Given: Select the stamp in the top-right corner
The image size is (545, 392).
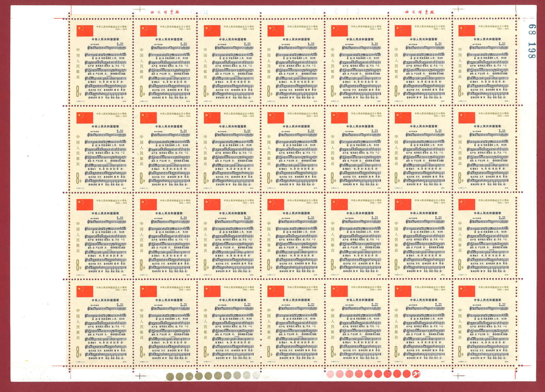Looking at the screenshot, I should coord(484,62).
